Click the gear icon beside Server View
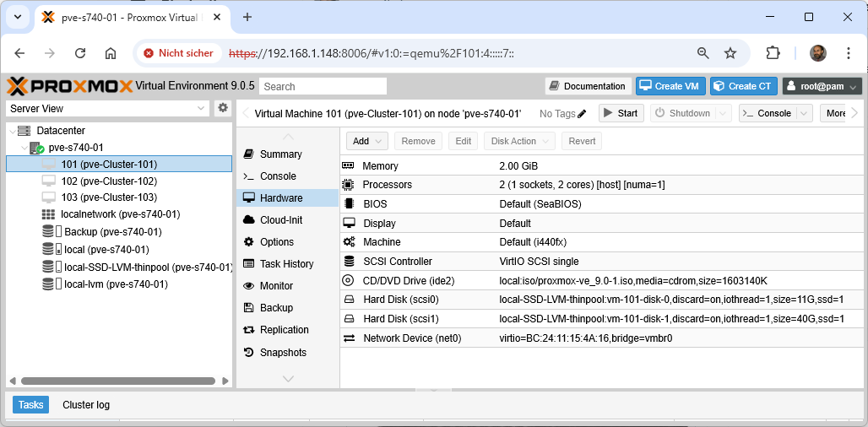The width and height of the screenshot is (868, 427). (223, 108)
